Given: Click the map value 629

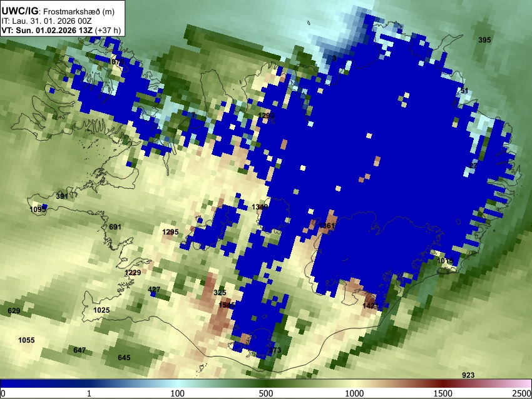Looking at the screenshot, I should tap(14, 311).
